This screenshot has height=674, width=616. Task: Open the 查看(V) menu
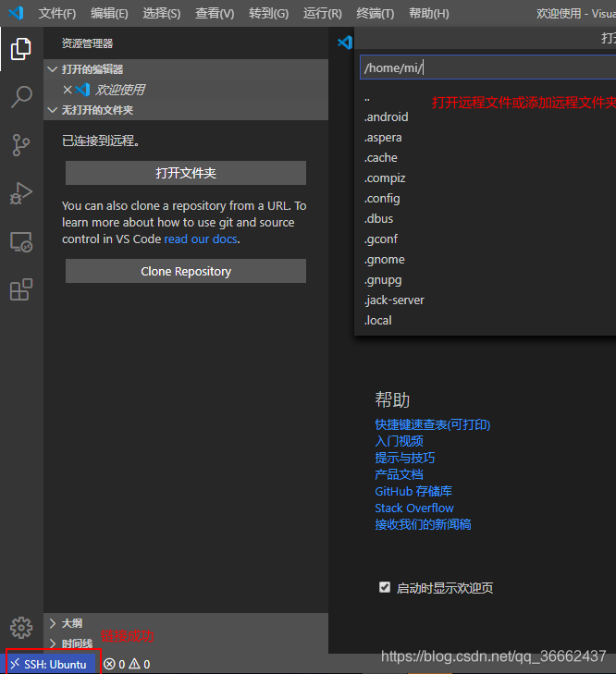tap(215, 13)
